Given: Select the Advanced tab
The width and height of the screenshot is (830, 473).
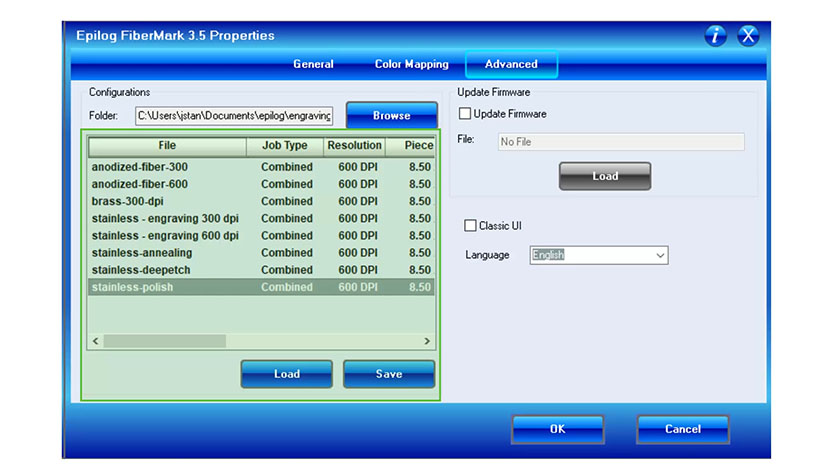Looking at the screenshot, I should click(x=511, y=64).
